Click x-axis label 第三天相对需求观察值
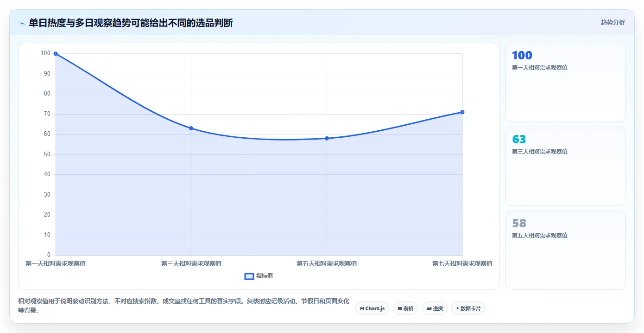644x333 pixels. pos(191,263)
